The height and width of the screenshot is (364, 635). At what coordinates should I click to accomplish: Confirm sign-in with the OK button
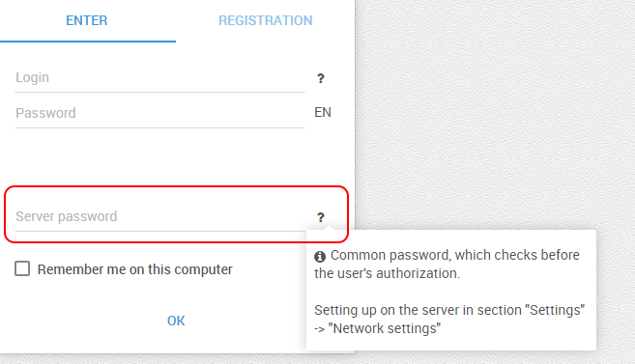click(176, 321)
